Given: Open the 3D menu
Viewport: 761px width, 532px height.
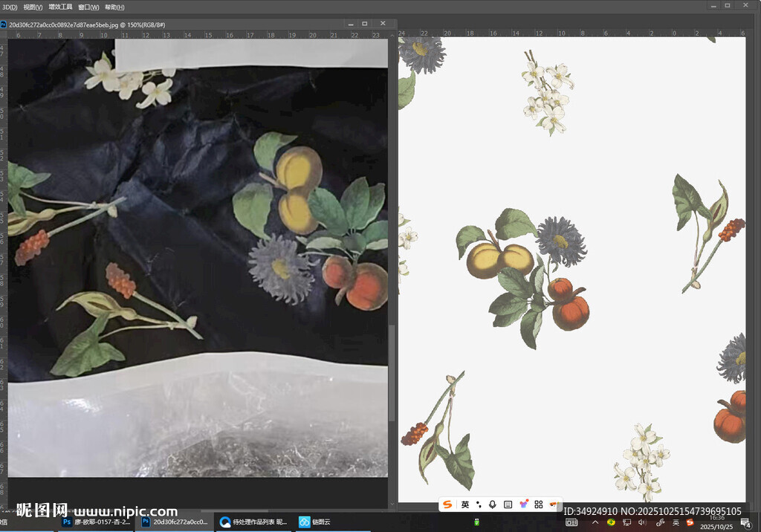Looking at the screenshot, I should (10, 7).
